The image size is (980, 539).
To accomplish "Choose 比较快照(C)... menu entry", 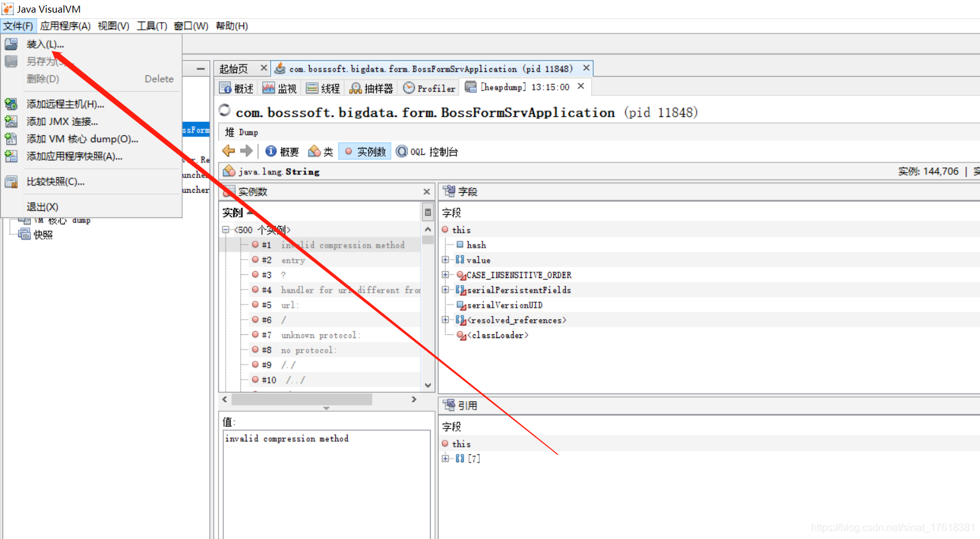I will click(x=55, y=181).
